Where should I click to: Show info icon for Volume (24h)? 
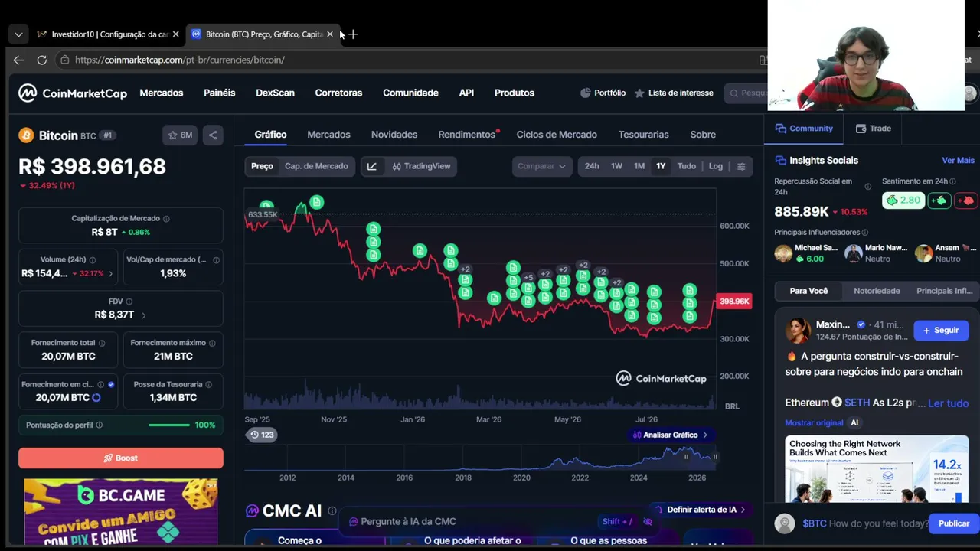(x=93, y=260)
